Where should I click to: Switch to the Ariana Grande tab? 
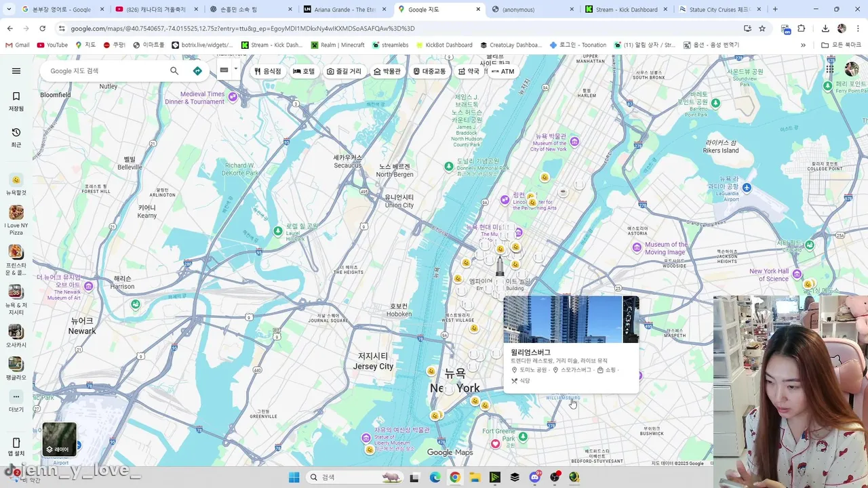(343, 9)
